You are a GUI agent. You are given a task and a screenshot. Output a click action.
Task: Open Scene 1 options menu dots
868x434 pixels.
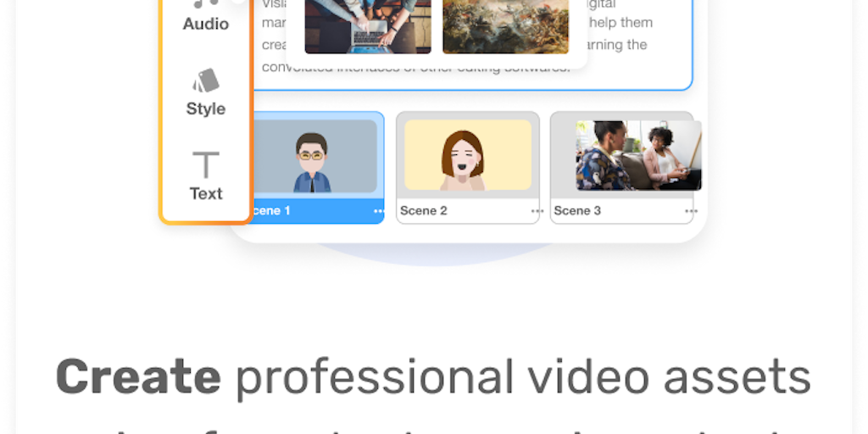click(x=379, y=211)
